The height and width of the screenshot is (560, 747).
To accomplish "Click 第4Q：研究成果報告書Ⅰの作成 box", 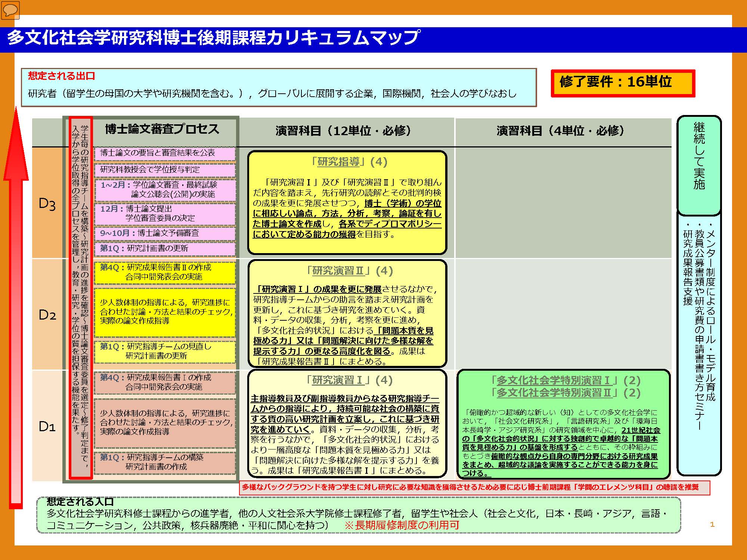I will (x=165, y=383).
